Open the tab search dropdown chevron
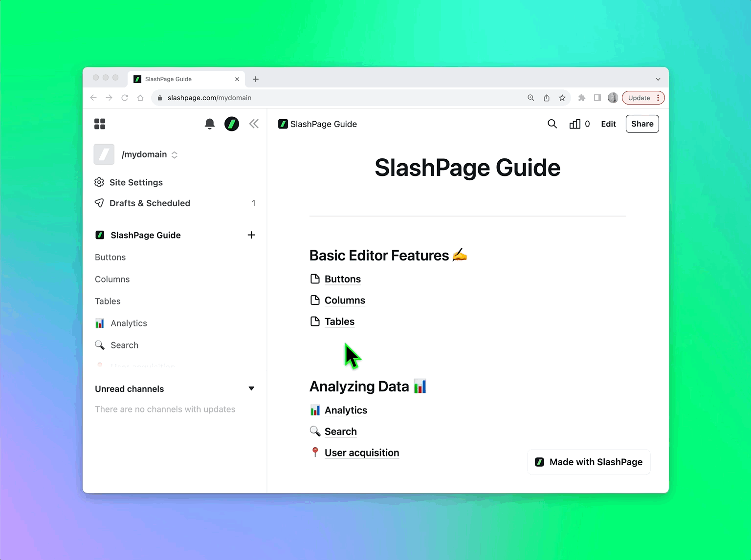Screen dimensions: 751x560 click(x=658, y=79)
